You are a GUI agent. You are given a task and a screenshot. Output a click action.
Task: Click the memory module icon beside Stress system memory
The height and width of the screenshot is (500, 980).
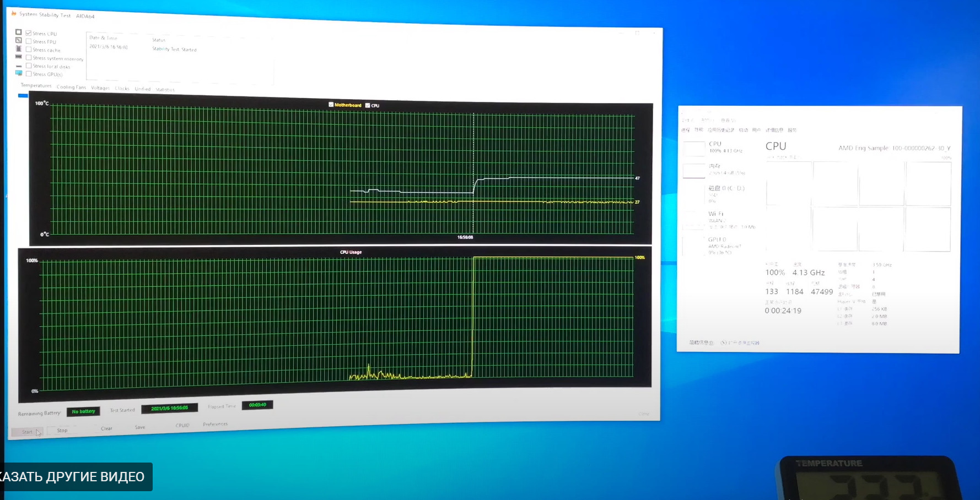[19, 57]
